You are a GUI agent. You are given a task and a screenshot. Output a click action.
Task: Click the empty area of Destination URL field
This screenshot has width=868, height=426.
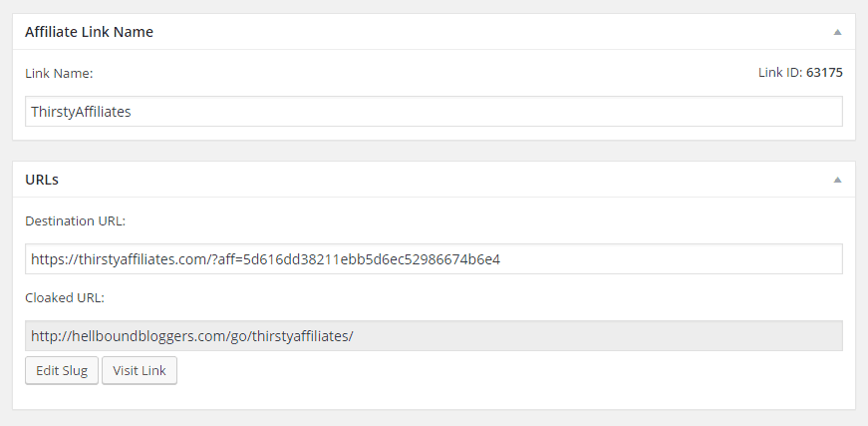tap(671, 258)
